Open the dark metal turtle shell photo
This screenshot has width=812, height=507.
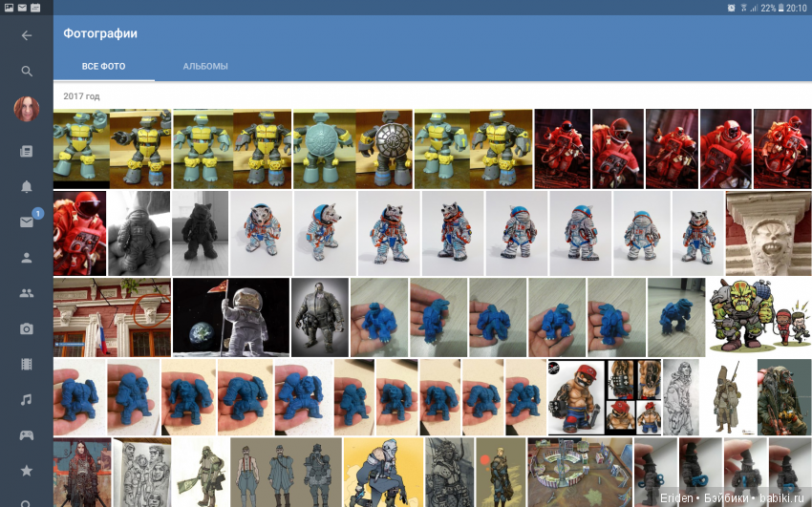pos(384,148)
